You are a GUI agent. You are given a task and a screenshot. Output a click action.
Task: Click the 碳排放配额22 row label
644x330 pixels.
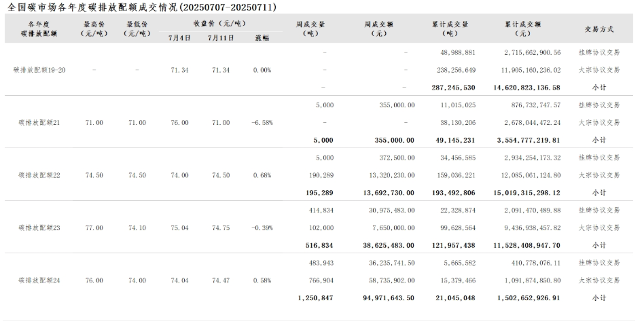(39, 175)
